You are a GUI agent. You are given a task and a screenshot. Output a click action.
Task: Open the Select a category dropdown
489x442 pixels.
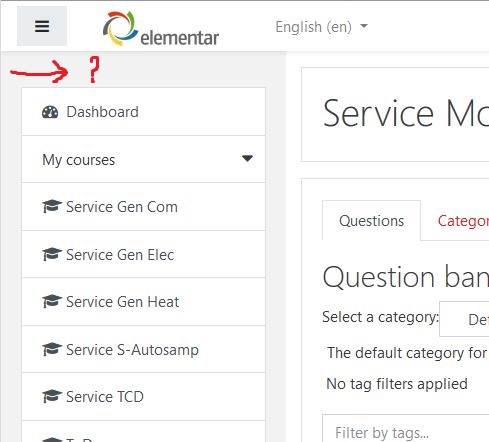[x=464, y=319]
